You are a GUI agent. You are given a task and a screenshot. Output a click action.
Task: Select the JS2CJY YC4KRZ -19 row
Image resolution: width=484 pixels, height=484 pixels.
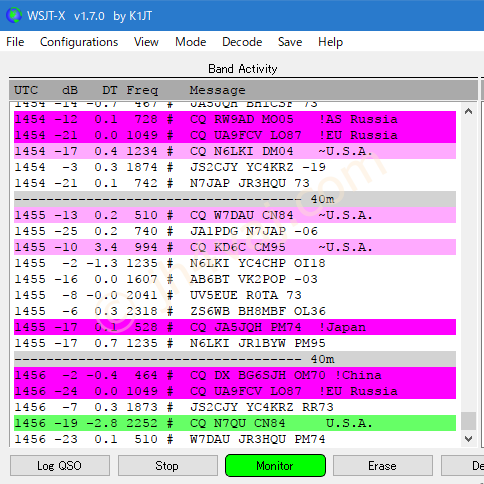235,167
